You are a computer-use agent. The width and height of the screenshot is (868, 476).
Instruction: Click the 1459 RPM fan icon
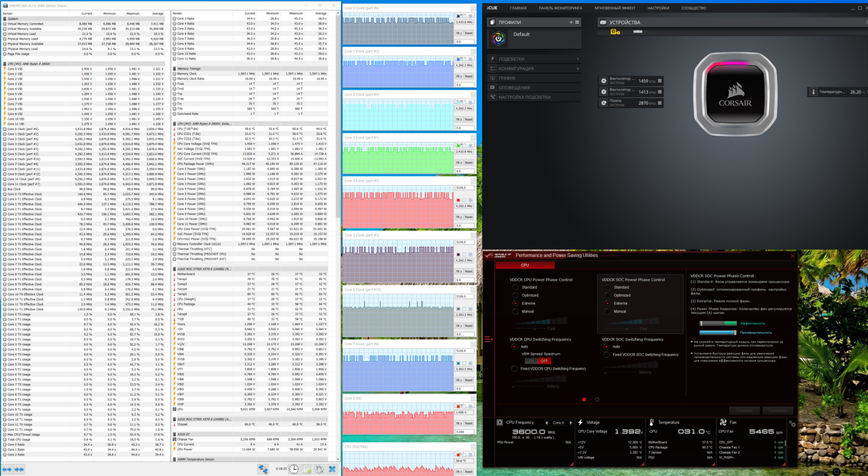coord(604,81)
